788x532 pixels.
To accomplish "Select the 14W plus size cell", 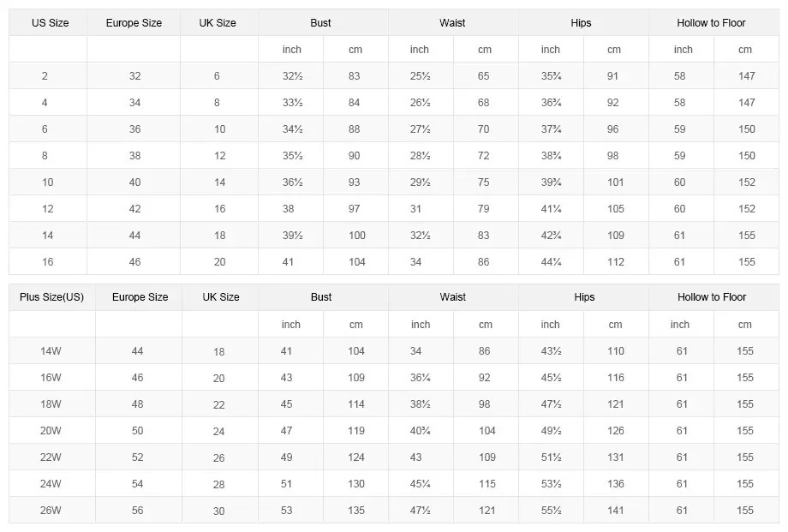I will click(x=51, y=351).
